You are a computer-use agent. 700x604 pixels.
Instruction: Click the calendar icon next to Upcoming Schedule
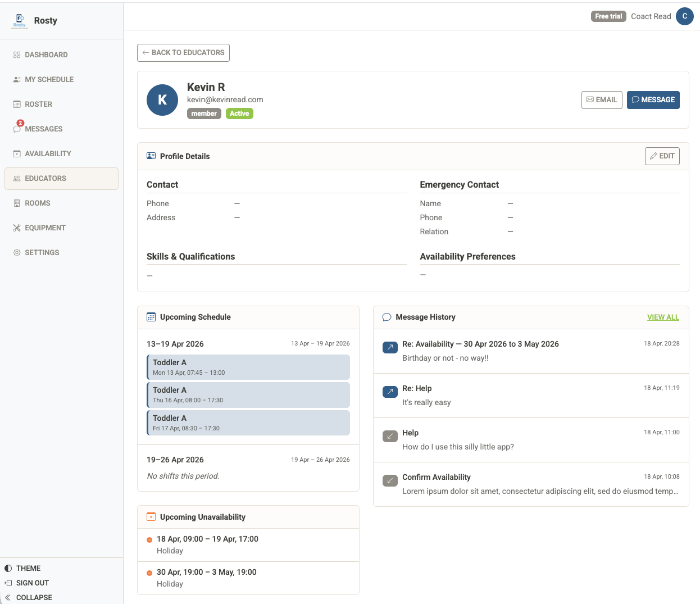(x=151, y=317)
